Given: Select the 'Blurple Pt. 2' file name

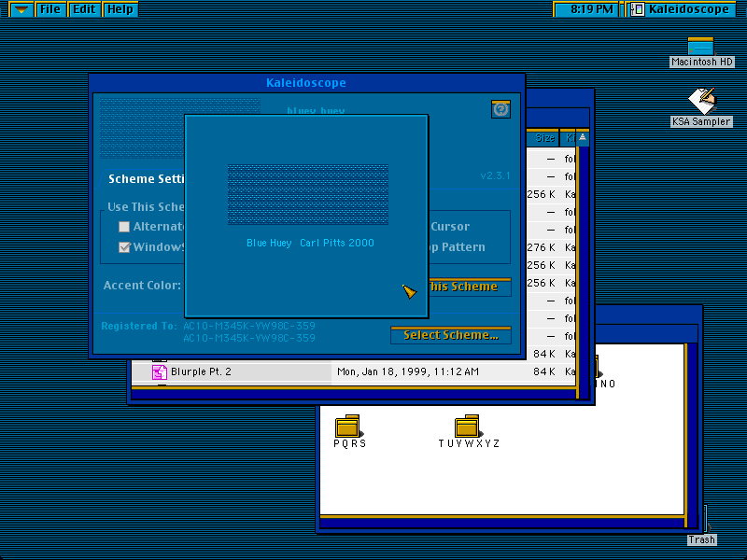Looking at the screenshot, I should click(x=201, y=371).
